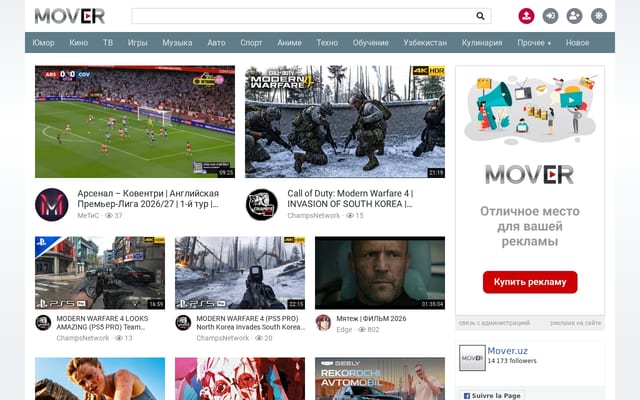This screenshot has width=640, height=400.
Task: Click the 14 173 followers text
Action: (x=512, y=361)
